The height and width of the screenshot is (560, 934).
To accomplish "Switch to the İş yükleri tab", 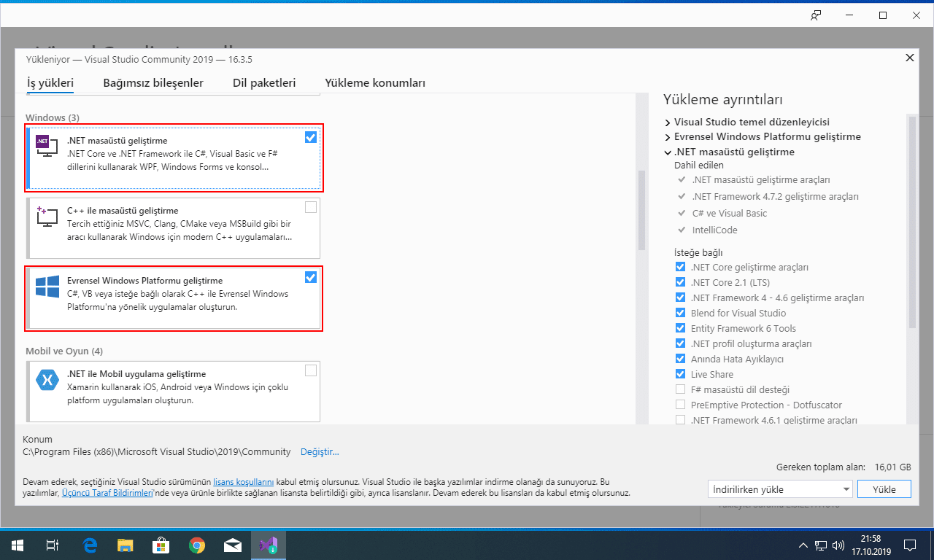I will (50, 83).
